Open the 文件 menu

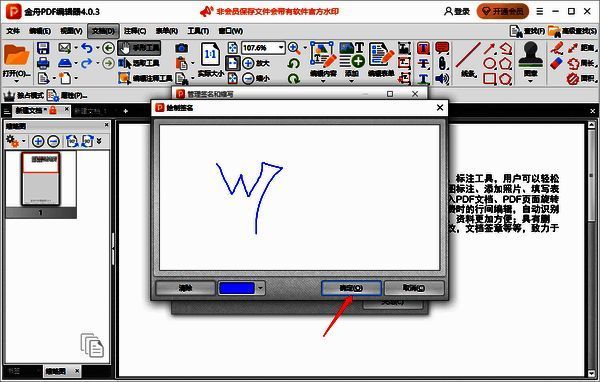pyautogui.click(x=13, y=31)
